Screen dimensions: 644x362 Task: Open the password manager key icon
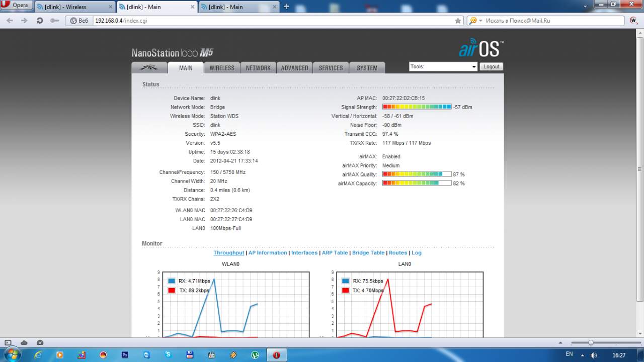click(54, 21)
